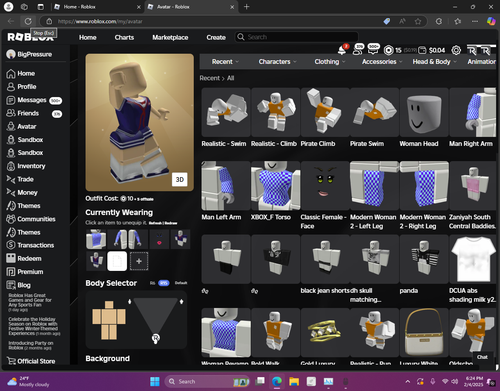Select the Pirate Climb animation thumbnail
500x391 pixels.
click(x=325, y=112)
